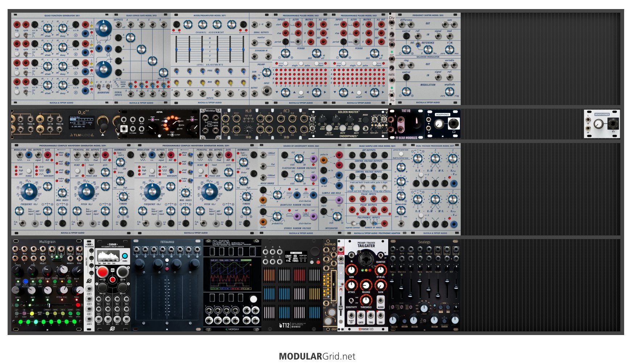Click the F.M. knob on Frequency Shifter
635x364 pixels.
pyautogui.click(x=449, y=50)
